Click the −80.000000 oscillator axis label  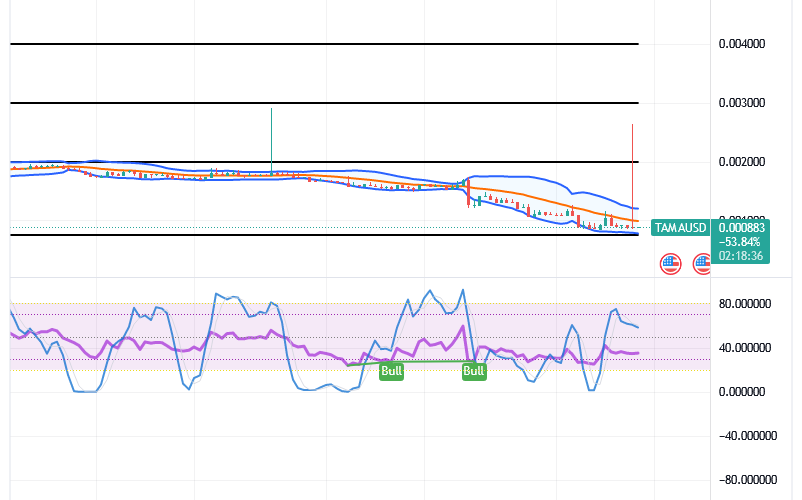[748, 480]
